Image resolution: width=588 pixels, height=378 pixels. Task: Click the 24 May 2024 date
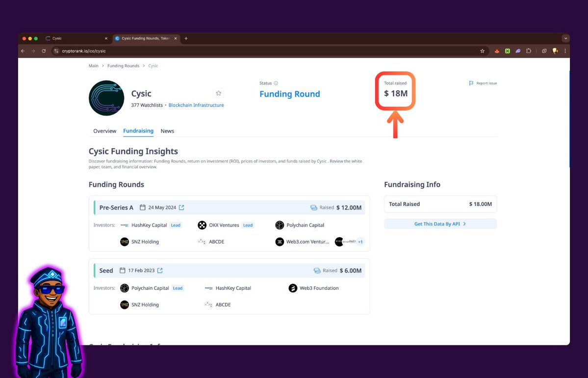pos(162,207)
